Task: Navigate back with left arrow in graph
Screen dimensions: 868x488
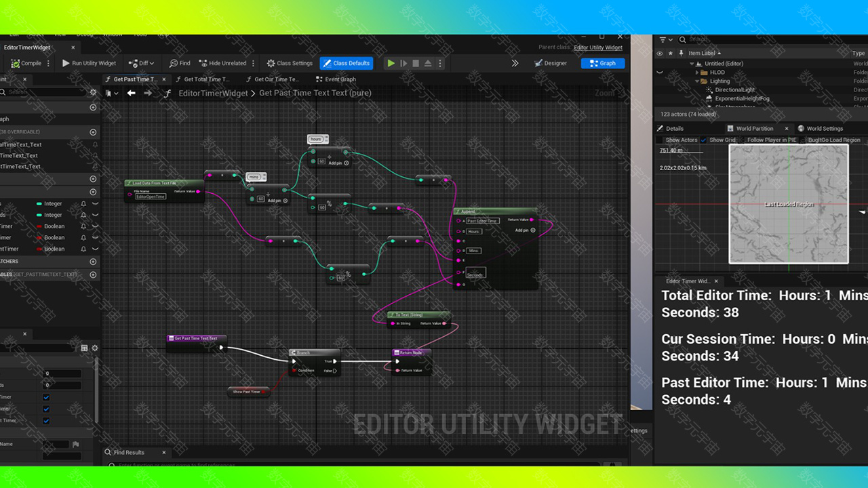Action: (132, 94)
